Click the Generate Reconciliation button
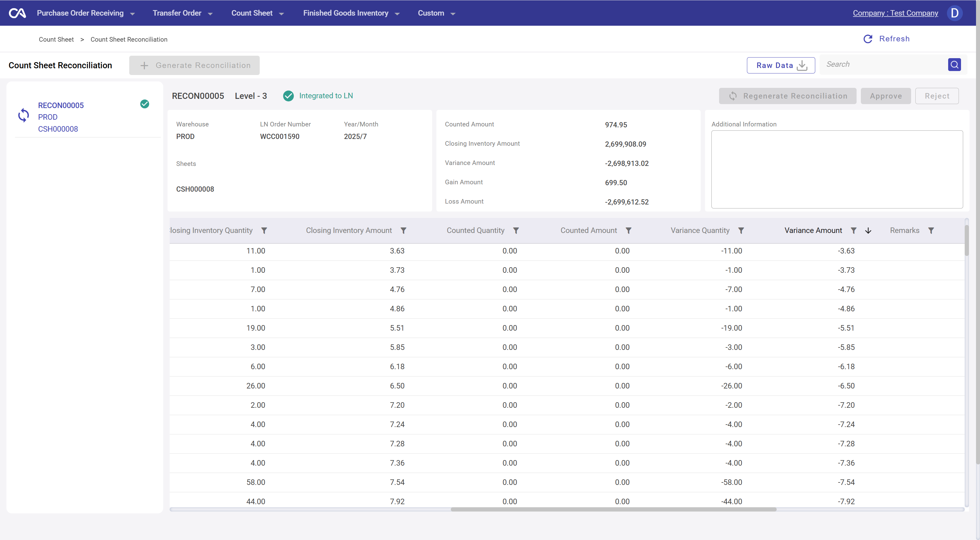 point(194,66)
